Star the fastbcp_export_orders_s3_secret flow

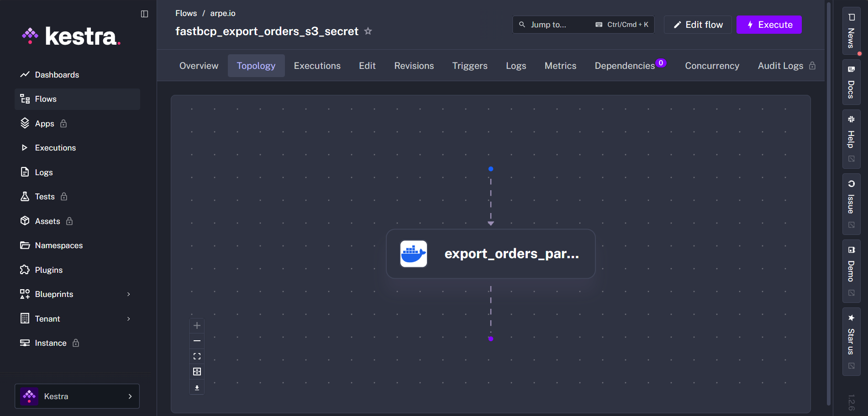tap(368, 31)
